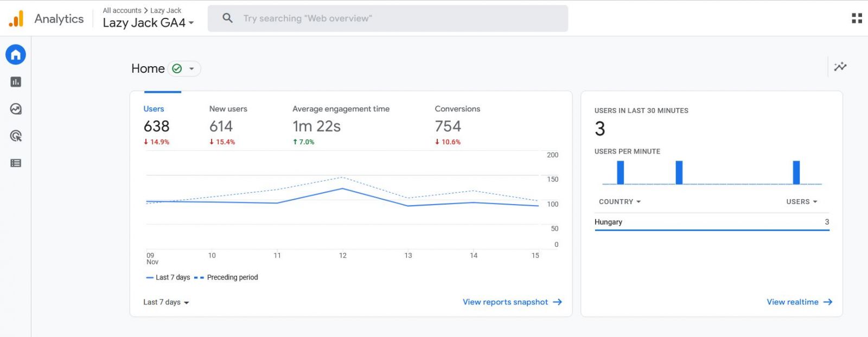The height and width of the screenshot is (337, 868).
Task: Expand the Lazy Jack GA4 property selector
Action: click(148, 23)
